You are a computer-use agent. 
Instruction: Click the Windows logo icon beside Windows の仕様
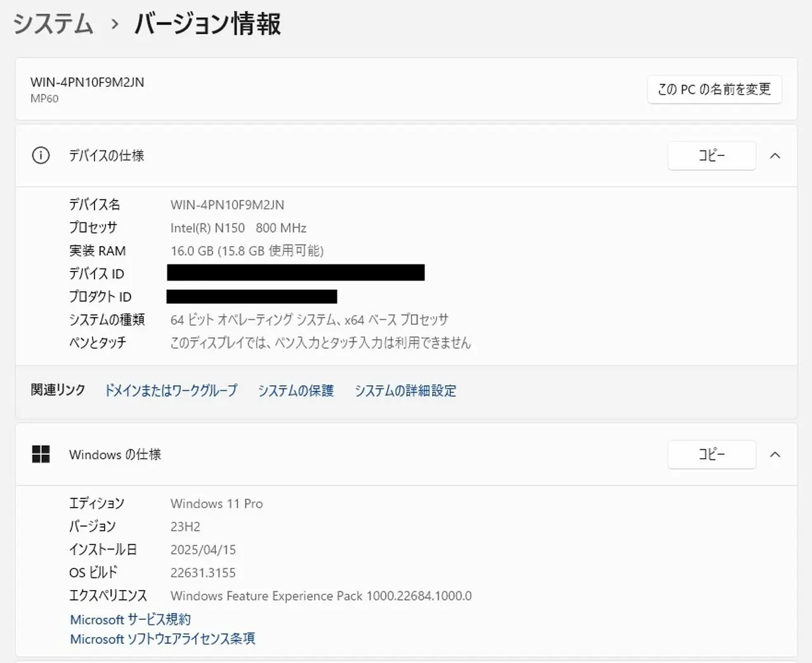(41, 454)
